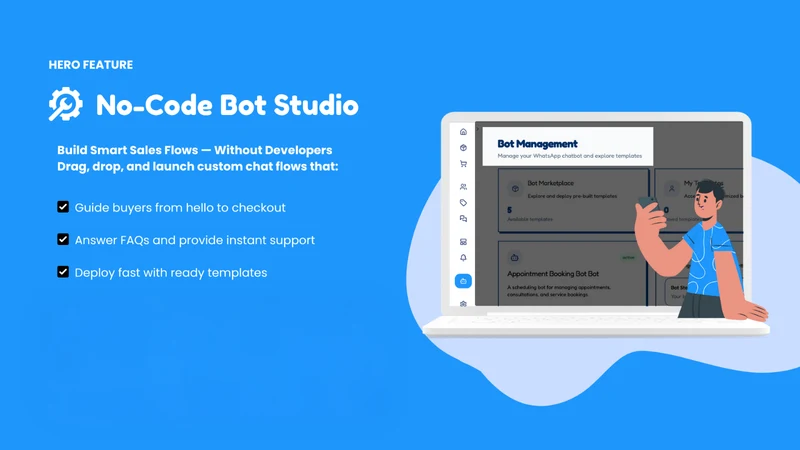Open the Home icon in the sidebar
This screenshot has height=450, width=800.
pyautogui.click(x=463, y=132)
